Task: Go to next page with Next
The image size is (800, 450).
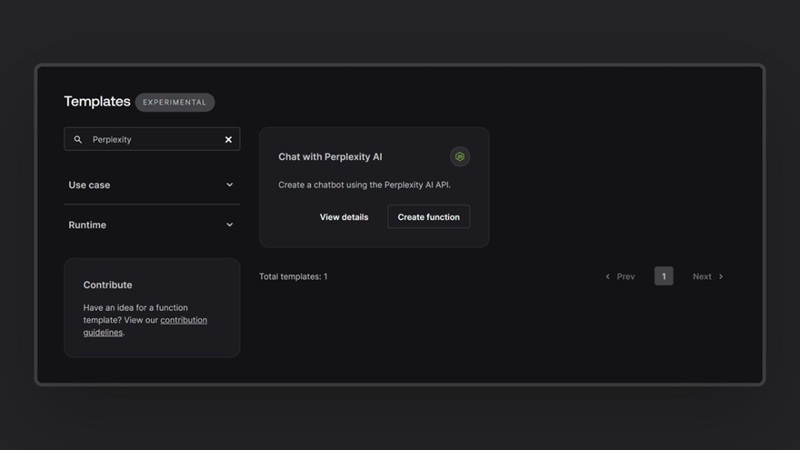Action: point(708,277)
